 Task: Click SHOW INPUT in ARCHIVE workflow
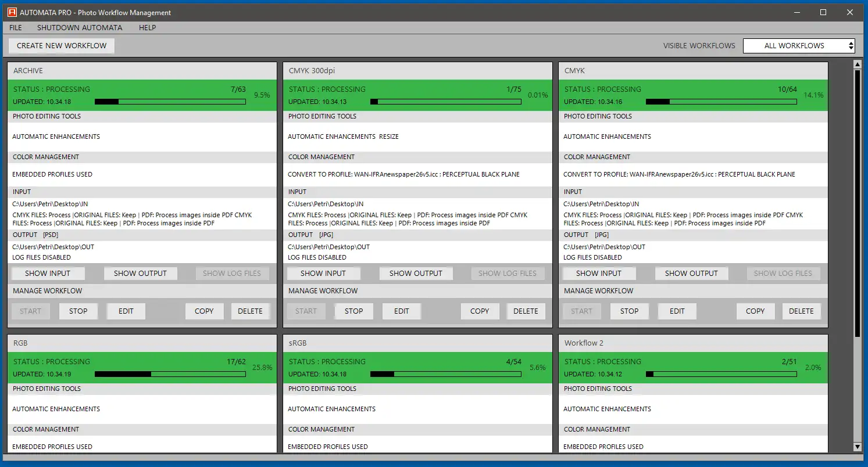click(48, 274)
